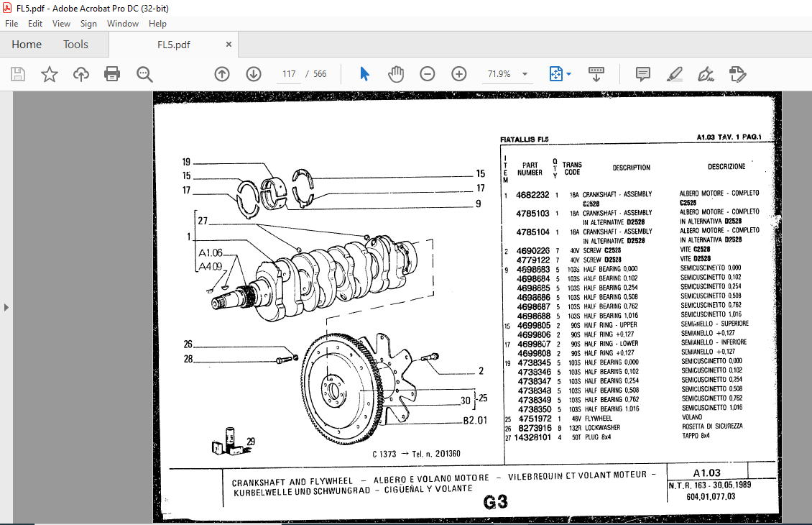Open the zoom level dropdown arrow

tap(525, 74)
